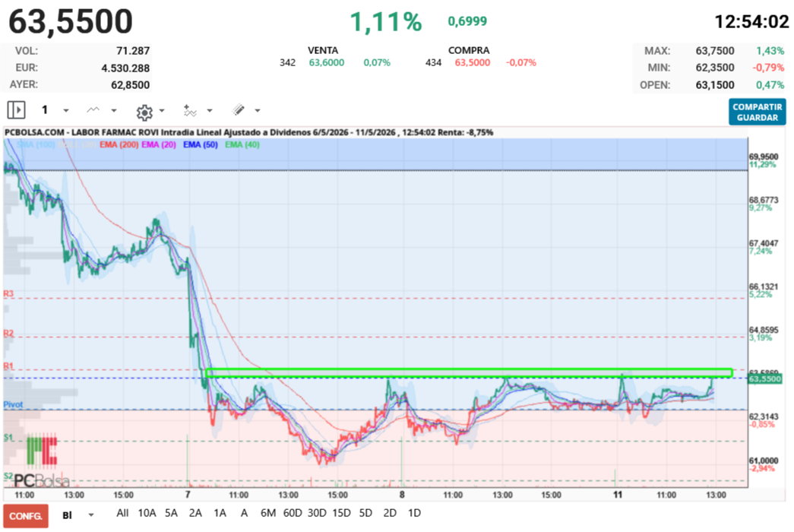
Task: Select the 1A time range
Action: pos(220,513)
